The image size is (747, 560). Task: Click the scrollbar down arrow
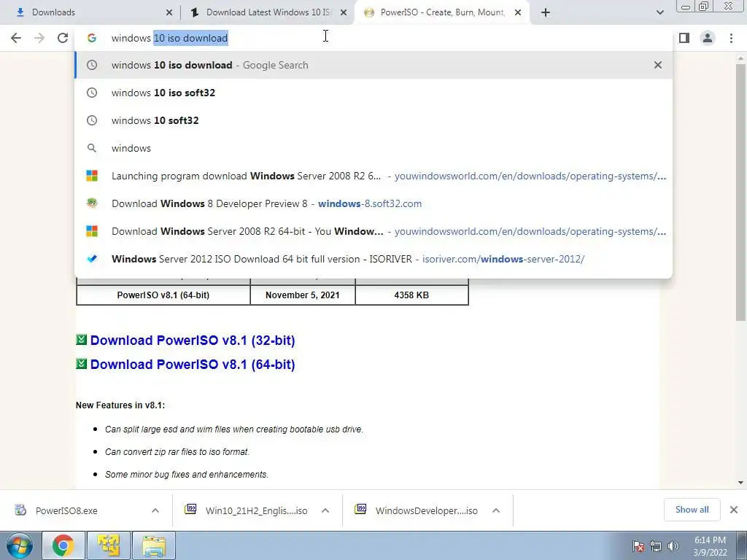[740, 483]
